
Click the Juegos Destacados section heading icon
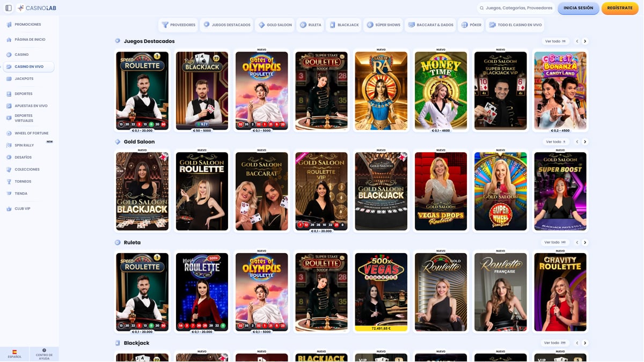click(118, 41)
